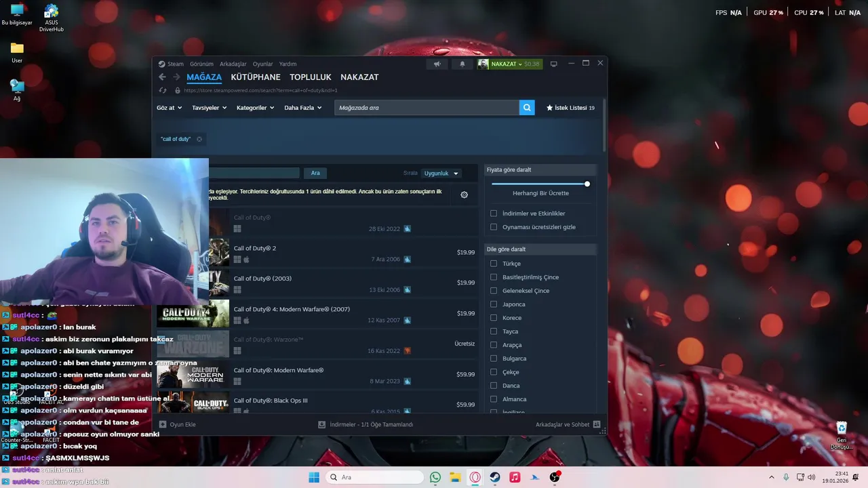Open Arkadaşlar ve Sohbet link
868x488 pixels.
click(563, 424)
